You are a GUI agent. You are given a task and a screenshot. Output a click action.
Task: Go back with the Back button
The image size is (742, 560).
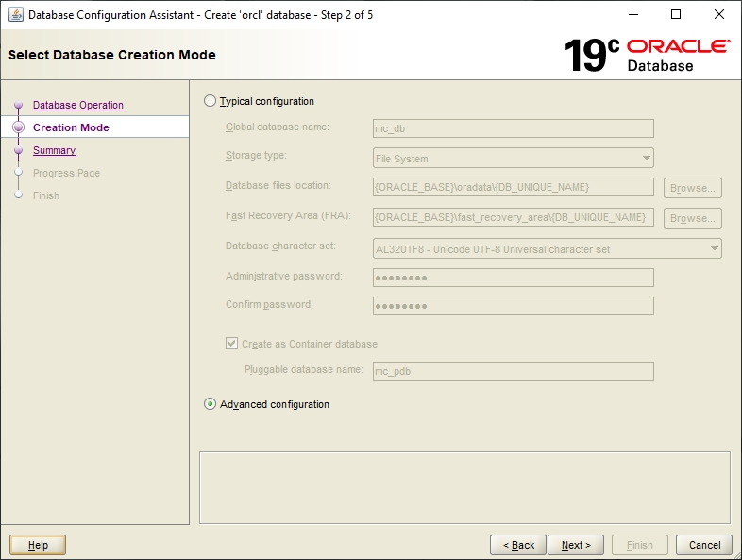pyautogui.click(x=518, y=545)
